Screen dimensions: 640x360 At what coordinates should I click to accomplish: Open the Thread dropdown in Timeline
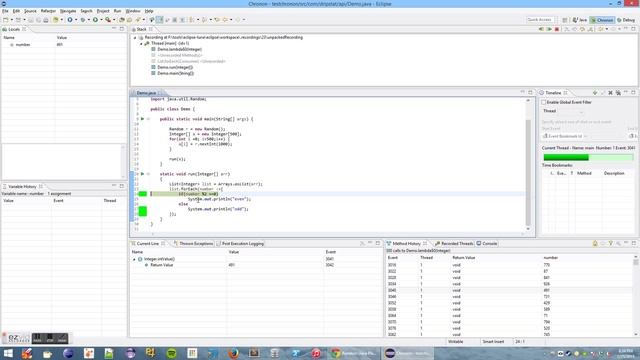[x=570, y=111]
